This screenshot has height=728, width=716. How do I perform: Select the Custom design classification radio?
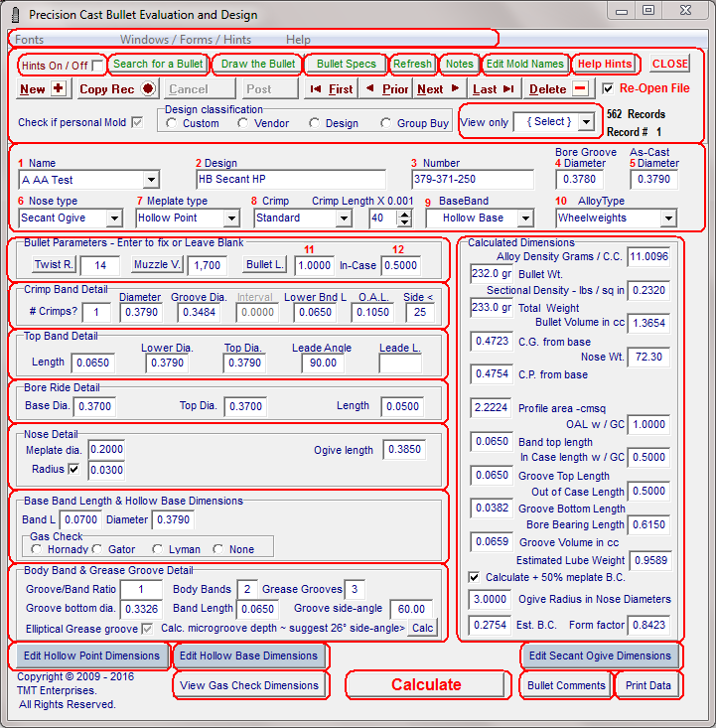pos(172,124)
